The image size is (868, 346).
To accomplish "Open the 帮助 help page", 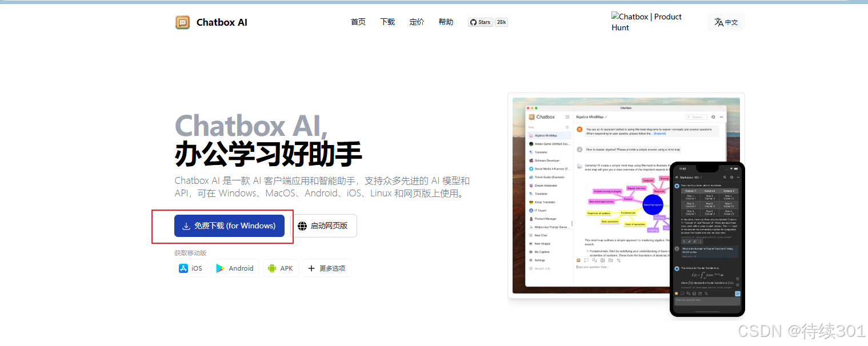I will pyautogui.click(x=446, y=22).
